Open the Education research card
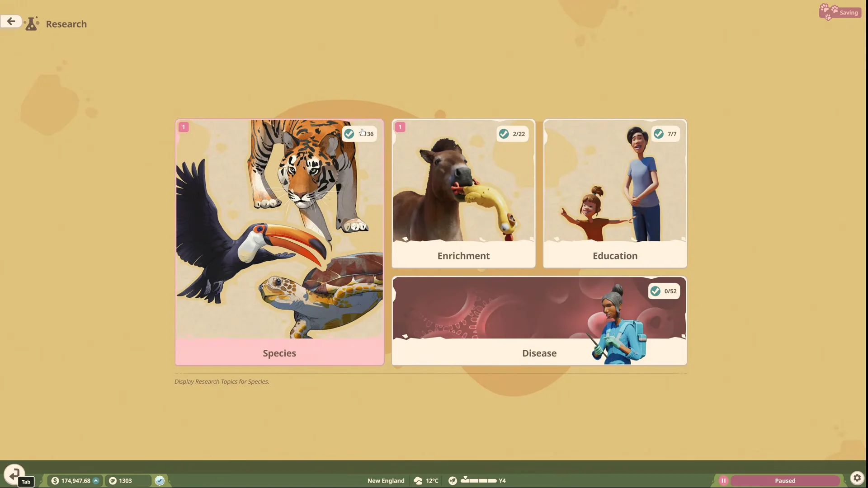The height and width of the screenshot is (488, 868). [x=615, y=193]
